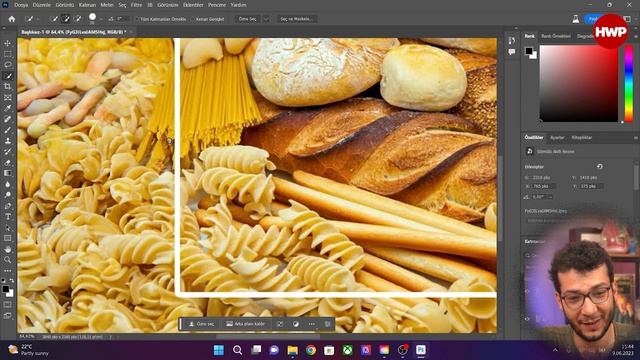Select the Blur tool

click(x=8, y=184)
